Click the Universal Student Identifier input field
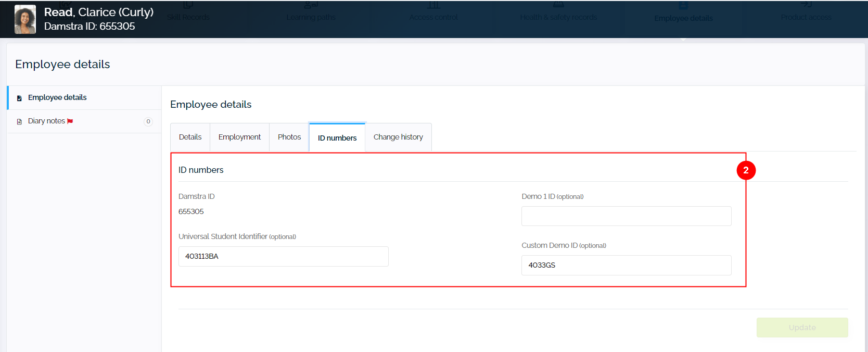 (283, 256)
